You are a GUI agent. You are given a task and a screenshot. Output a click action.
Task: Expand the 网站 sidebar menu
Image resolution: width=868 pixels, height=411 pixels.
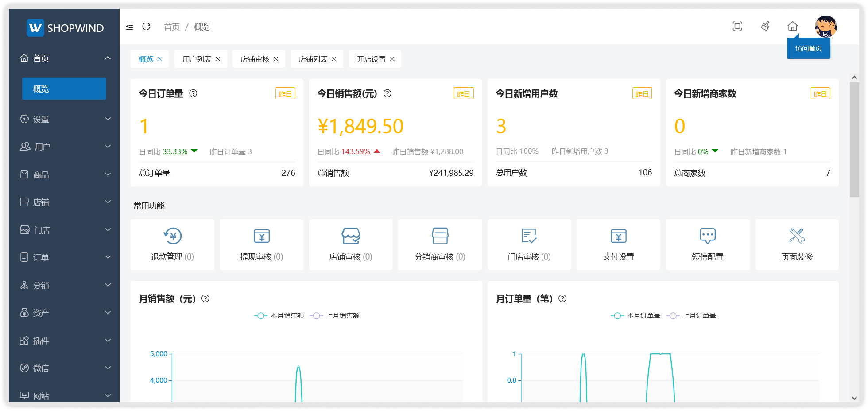pos(64,395)
